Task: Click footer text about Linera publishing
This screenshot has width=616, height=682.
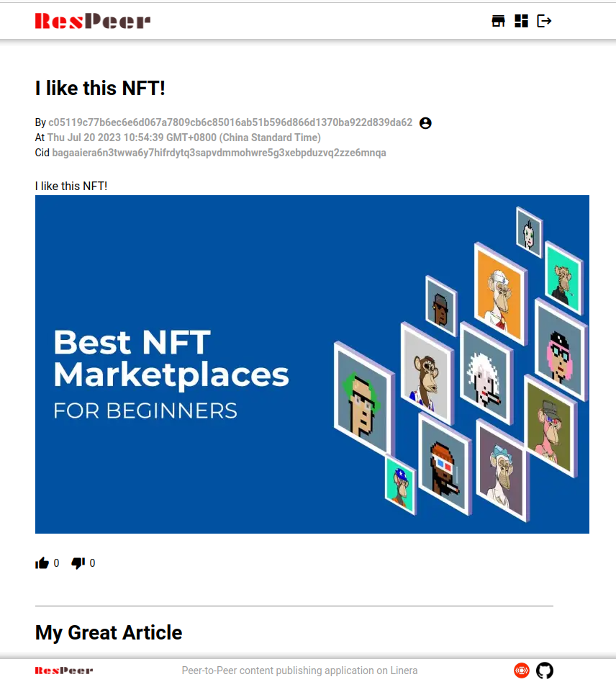Action: 299,670
